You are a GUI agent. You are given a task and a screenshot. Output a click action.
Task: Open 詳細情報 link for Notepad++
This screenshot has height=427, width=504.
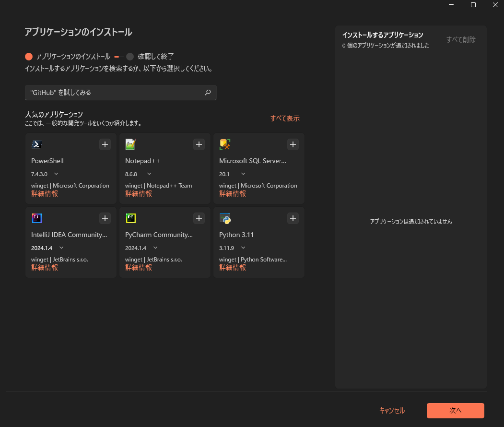click(139, 193)
